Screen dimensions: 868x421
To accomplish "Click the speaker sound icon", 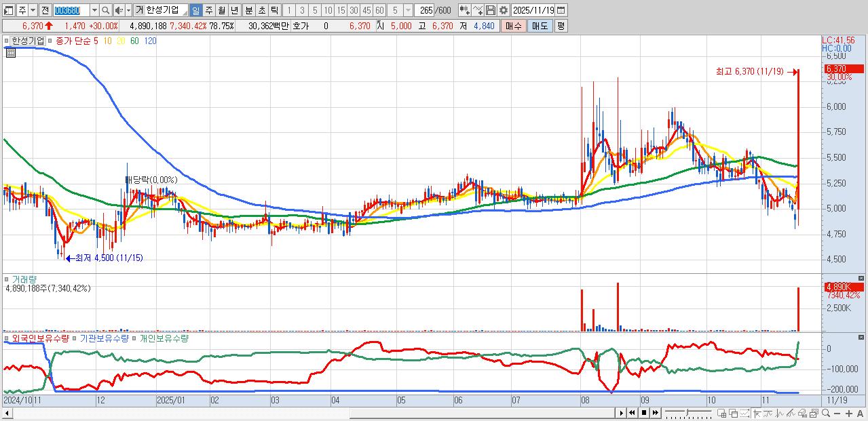I will pos(118,10).
